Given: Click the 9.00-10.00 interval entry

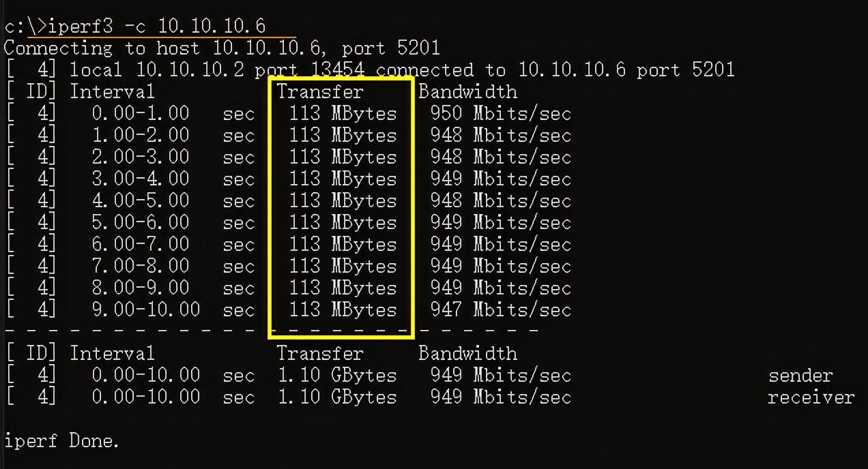Looking at the screenshot, I should 146,309.
